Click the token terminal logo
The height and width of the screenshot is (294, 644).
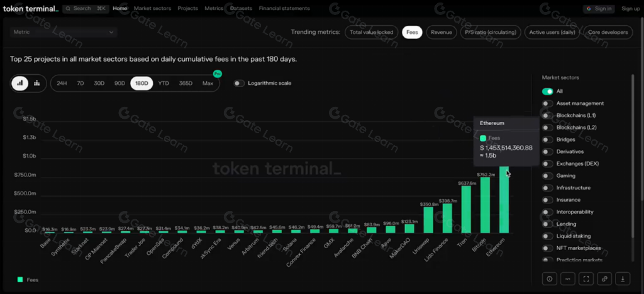pos(30,9)
